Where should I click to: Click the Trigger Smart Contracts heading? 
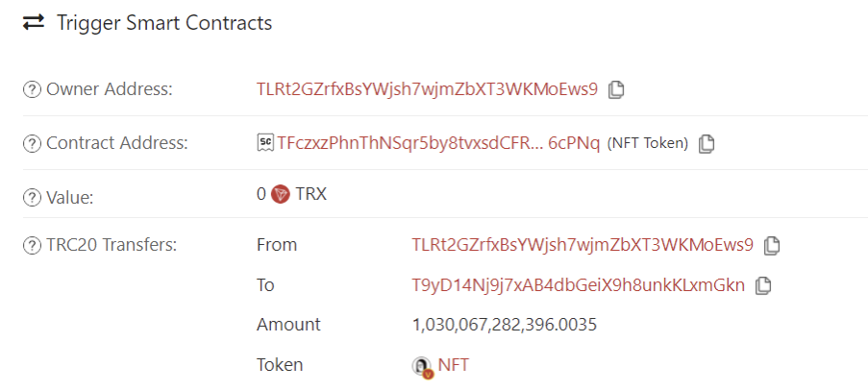164,23
